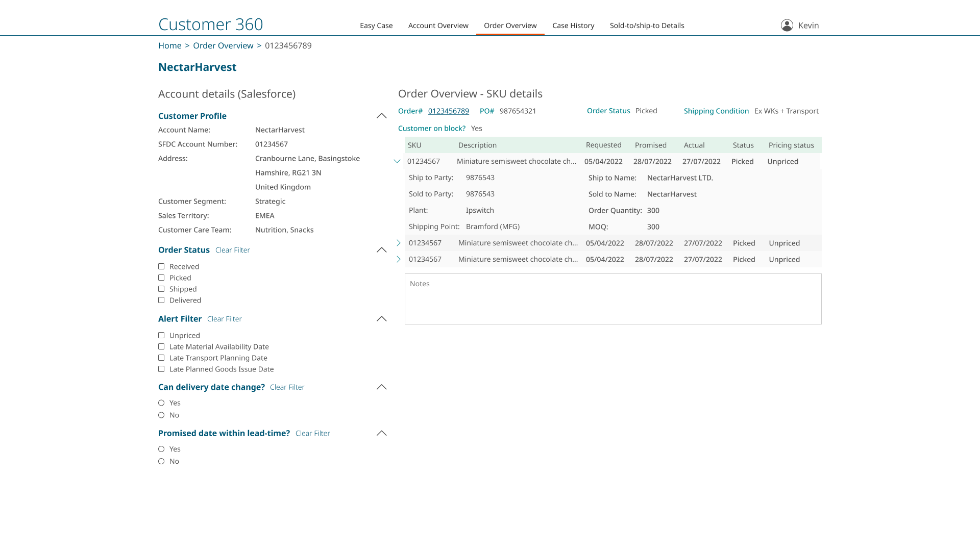The width and height of the screenshot is (980, 551).
Task: Check the Shipped order status filter
Action: [x=162, y=289]
